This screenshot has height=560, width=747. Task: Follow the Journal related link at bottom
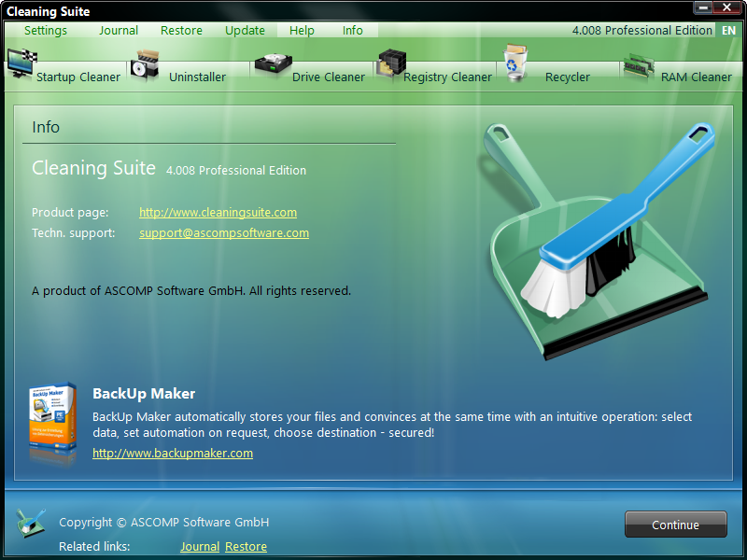coord(200,546)
